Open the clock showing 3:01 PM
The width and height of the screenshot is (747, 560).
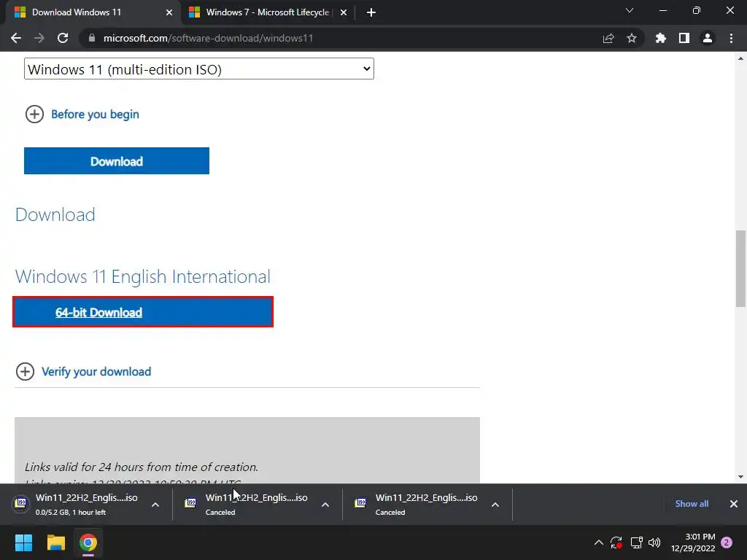pyautogui.click(x=693, y=542)
